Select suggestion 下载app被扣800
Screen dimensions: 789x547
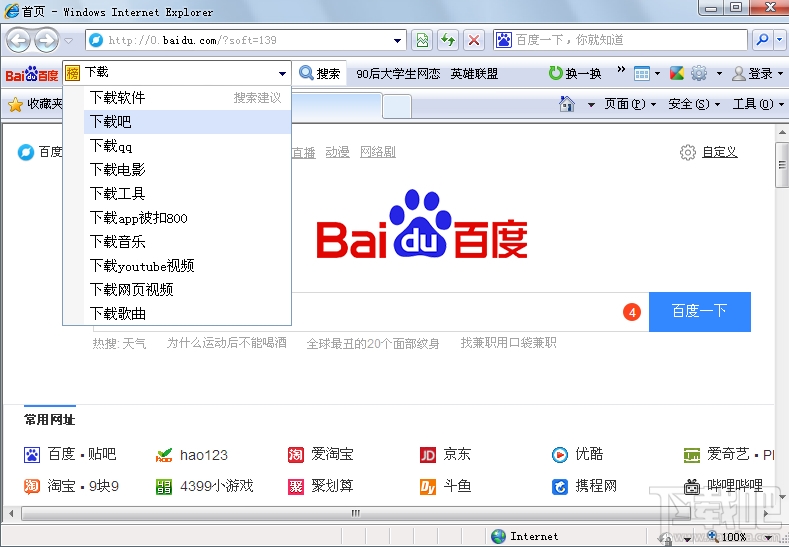(x=187, y=218)
